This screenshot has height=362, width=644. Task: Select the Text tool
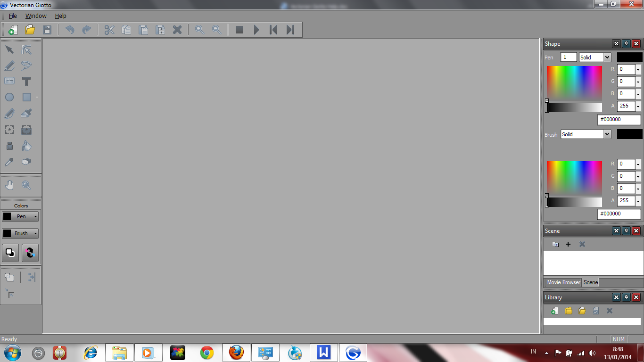[x=26, y=81]
